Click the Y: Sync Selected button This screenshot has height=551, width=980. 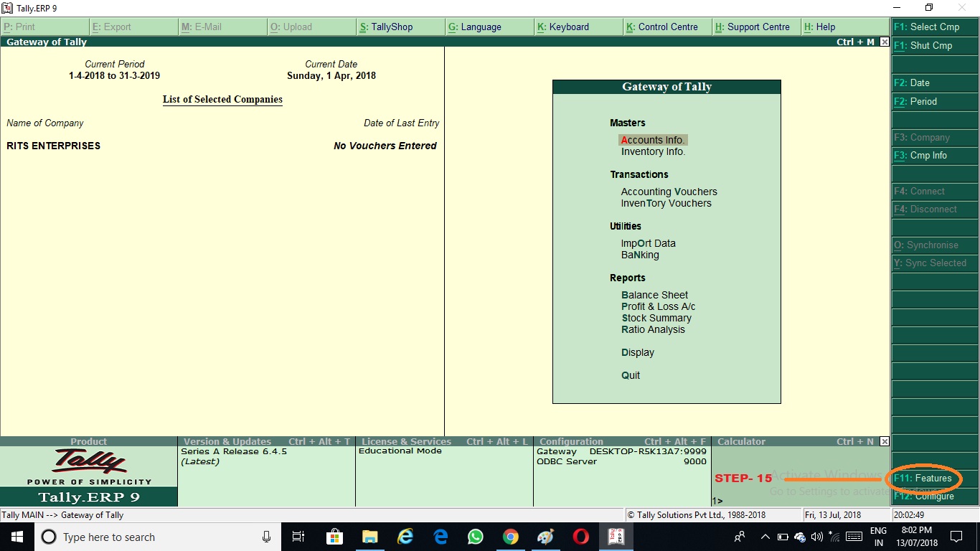(x=935, y=263)
